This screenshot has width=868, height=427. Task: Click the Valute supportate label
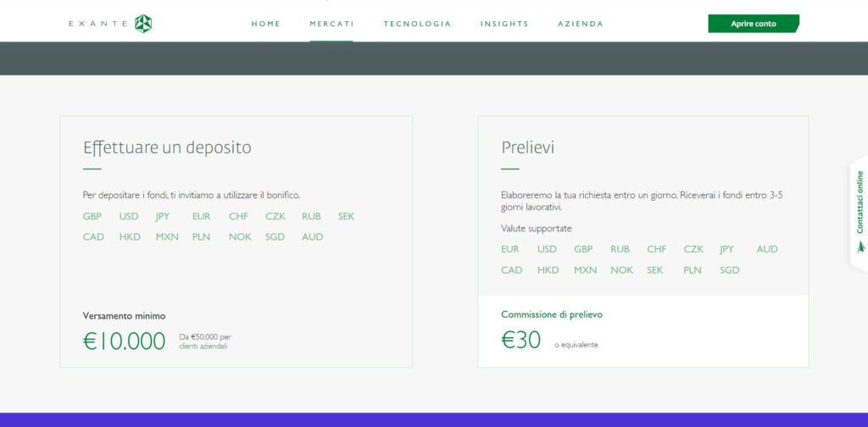537,229
